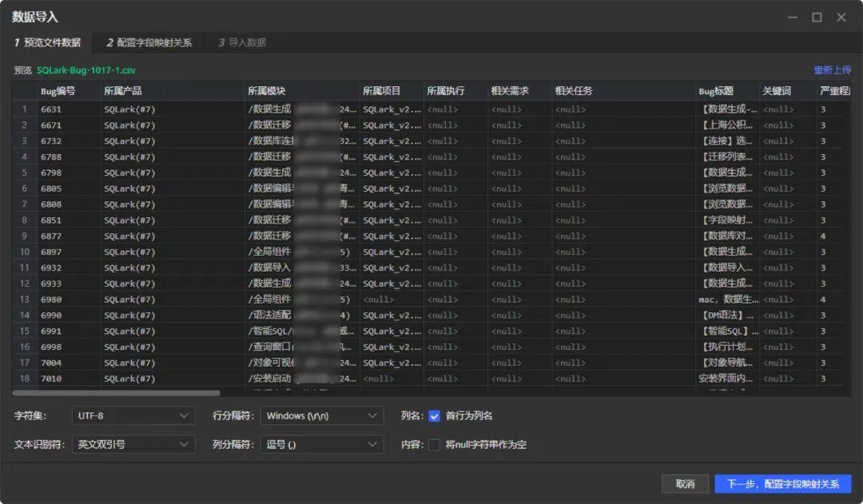Click Bug标题 cell 安装界面内...

click(x=728, y=379)
